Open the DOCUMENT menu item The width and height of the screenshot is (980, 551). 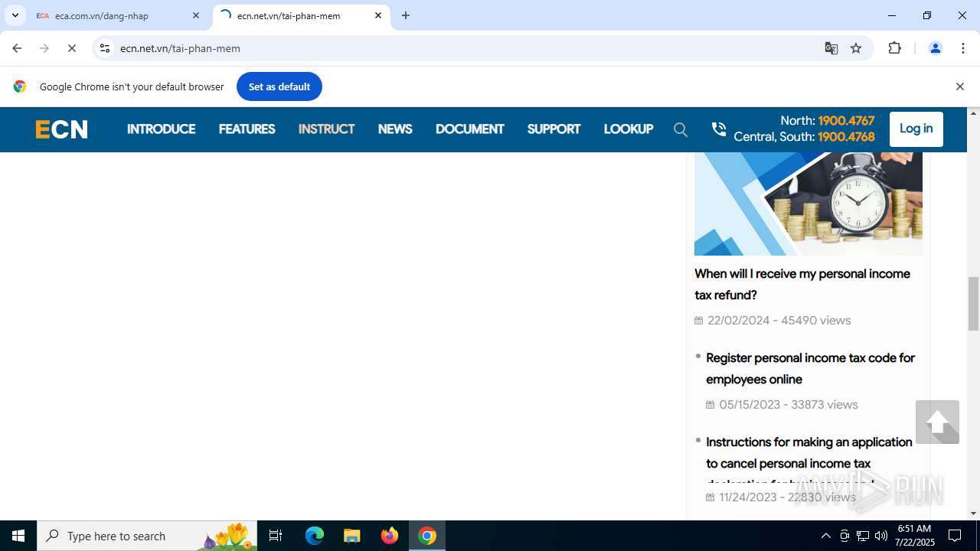469,129
